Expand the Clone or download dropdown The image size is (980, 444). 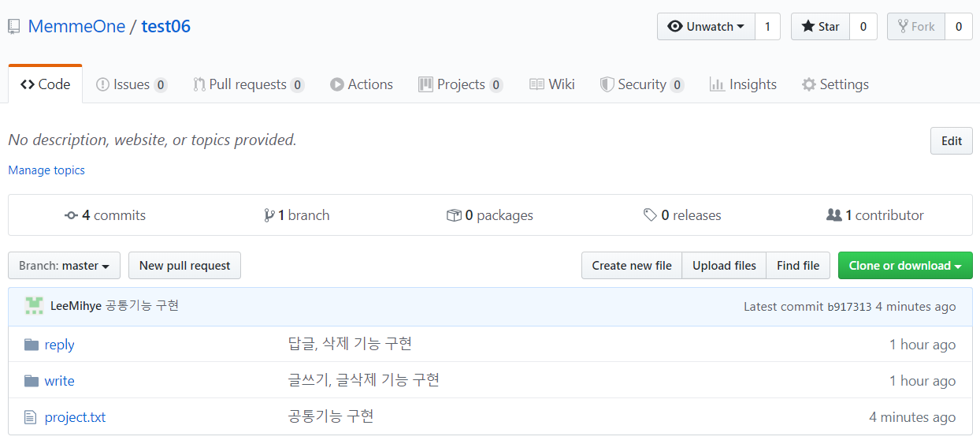click(x=905, y=266)
